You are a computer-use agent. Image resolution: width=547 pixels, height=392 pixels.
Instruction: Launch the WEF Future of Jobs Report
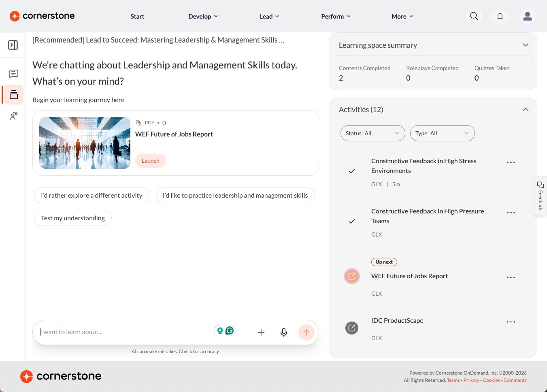tap(150, 161)
